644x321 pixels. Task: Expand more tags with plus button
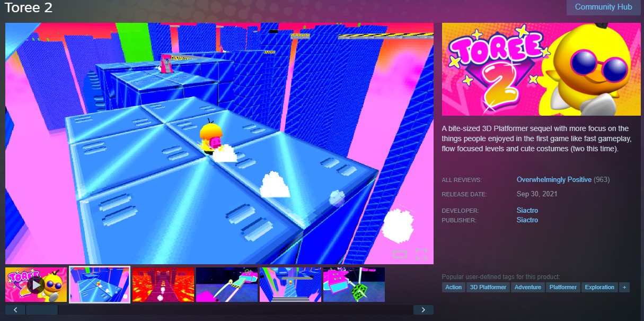pyautogui.click(x=624, y=287)
